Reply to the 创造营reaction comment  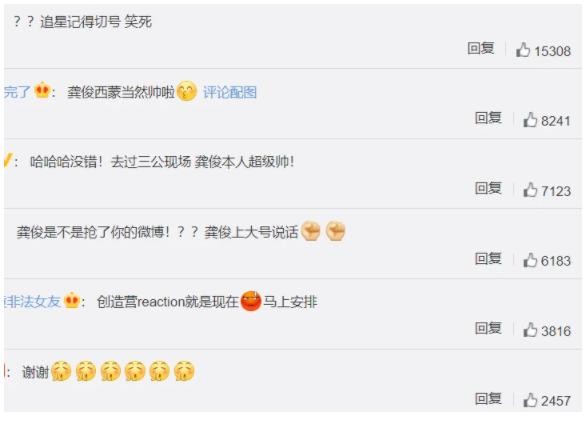click(488, 328)
